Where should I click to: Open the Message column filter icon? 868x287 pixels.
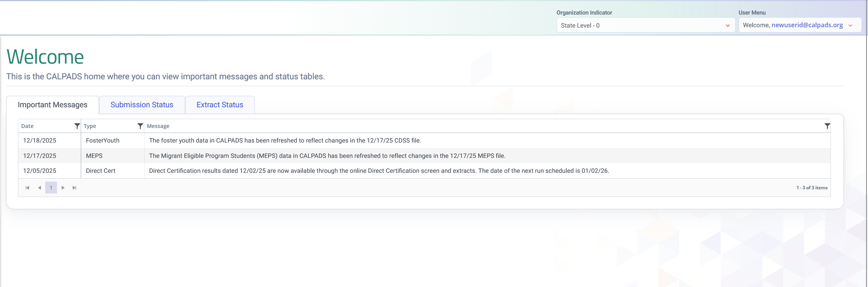[x=827, y=126]
